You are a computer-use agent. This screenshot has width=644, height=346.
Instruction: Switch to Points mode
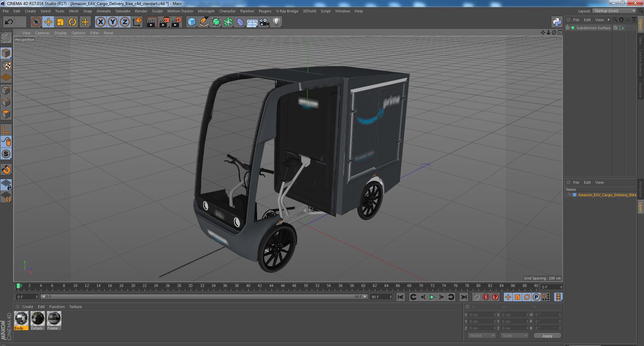point(6,90)
